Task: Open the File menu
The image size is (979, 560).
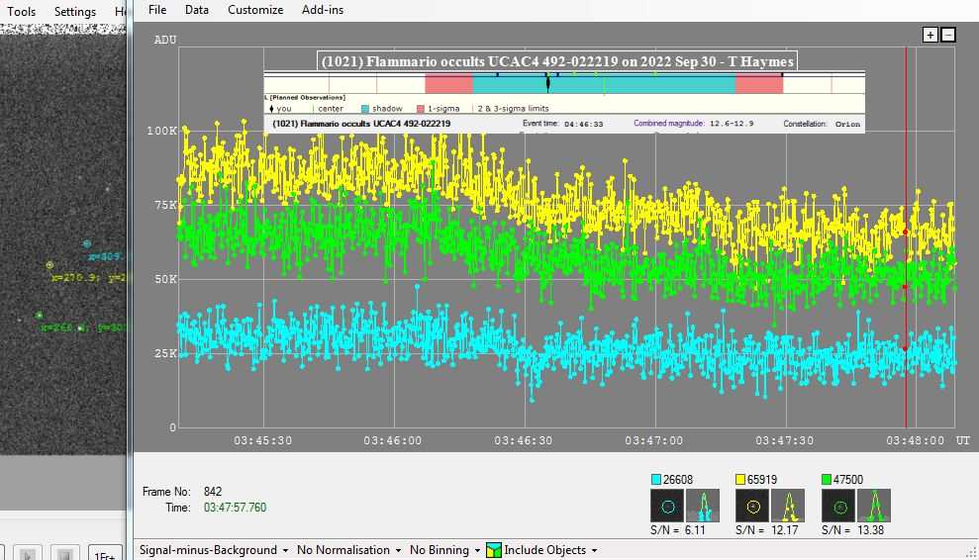Action: tap(157, 10)
